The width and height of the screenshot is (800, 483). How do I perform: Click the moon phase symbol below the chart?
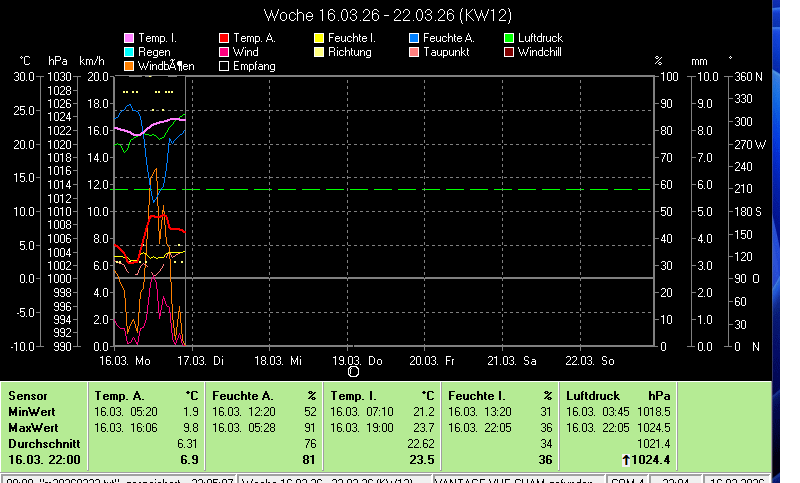(x=352, y=371)
